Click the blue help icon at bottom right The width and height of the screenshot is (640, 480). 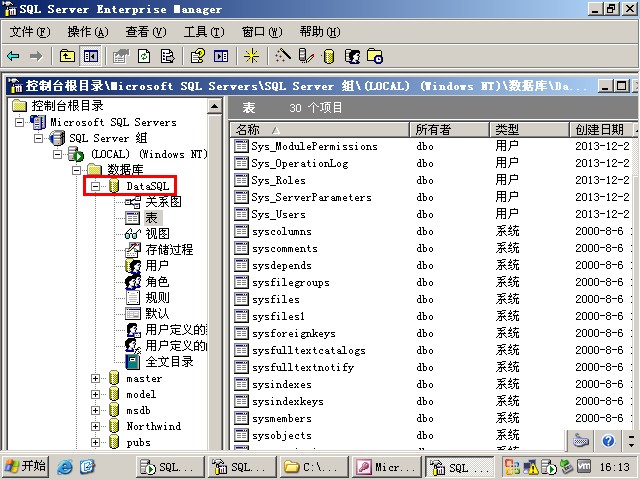[x=608, y=441]
